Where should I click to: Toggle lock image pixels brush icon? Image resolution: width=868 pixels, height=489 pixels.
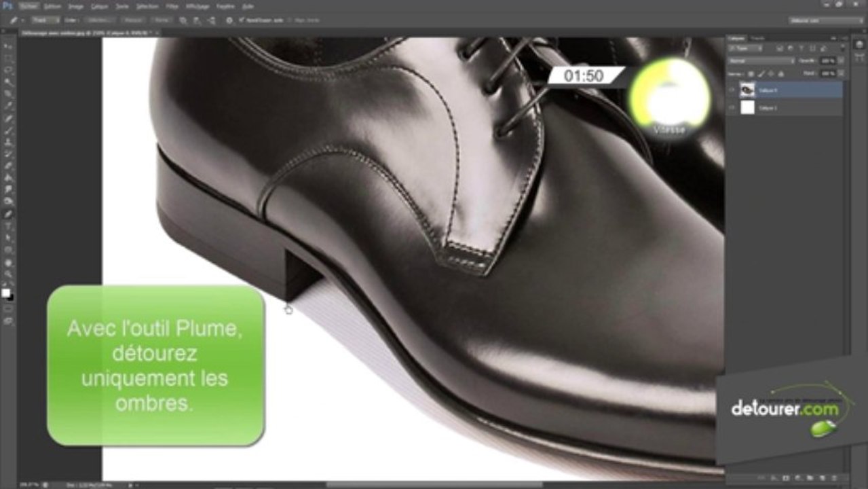pyautogui.click(x=761, y=74)
